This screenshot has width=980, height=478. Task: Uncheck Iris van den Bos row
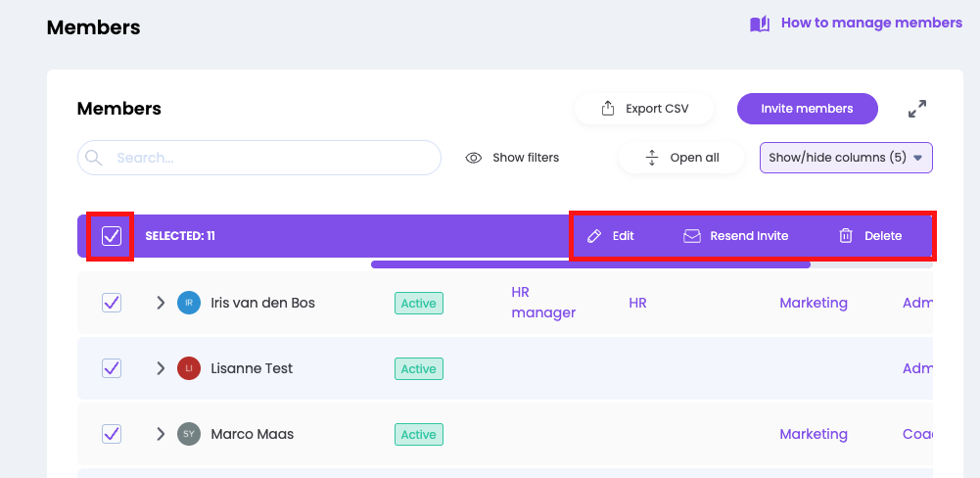[x=112, y=303]
